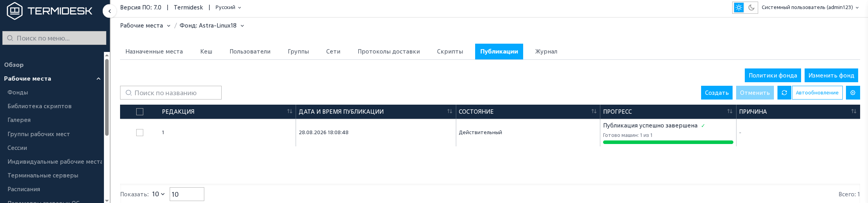Click the Изменить фонд button
Viewport: 868px width, 203px height.
tap(831, 76)
